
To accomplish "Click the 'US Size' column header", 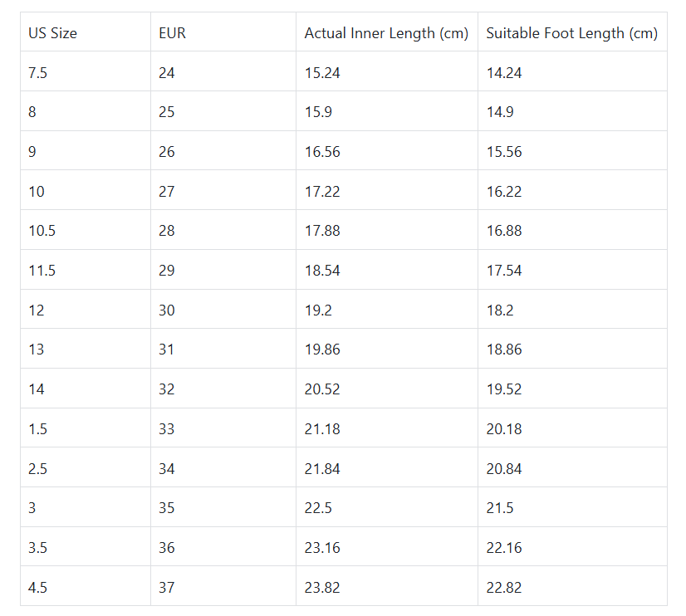I will [52, 33].
